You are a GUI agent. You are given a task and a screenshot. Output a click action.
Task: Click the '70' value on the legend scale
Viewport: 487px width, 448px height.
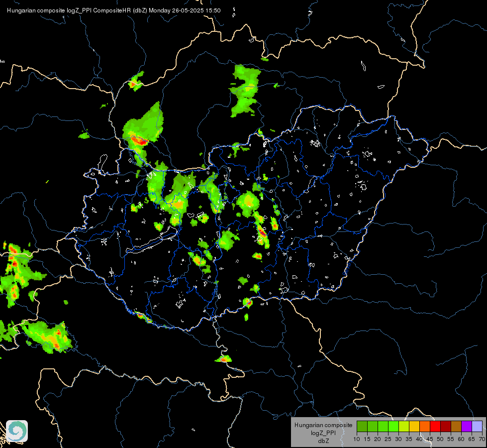(482, 440)
